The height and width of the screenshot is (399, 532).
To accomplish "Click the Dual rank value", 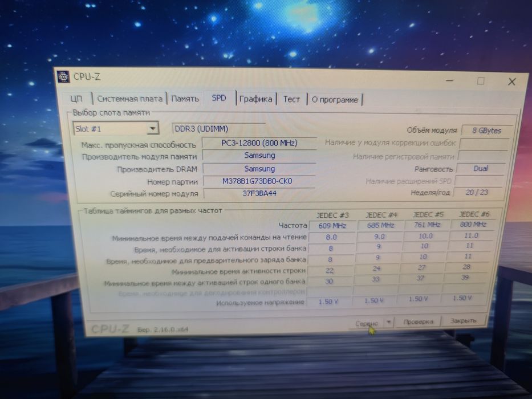I will (x=481, y=169).
